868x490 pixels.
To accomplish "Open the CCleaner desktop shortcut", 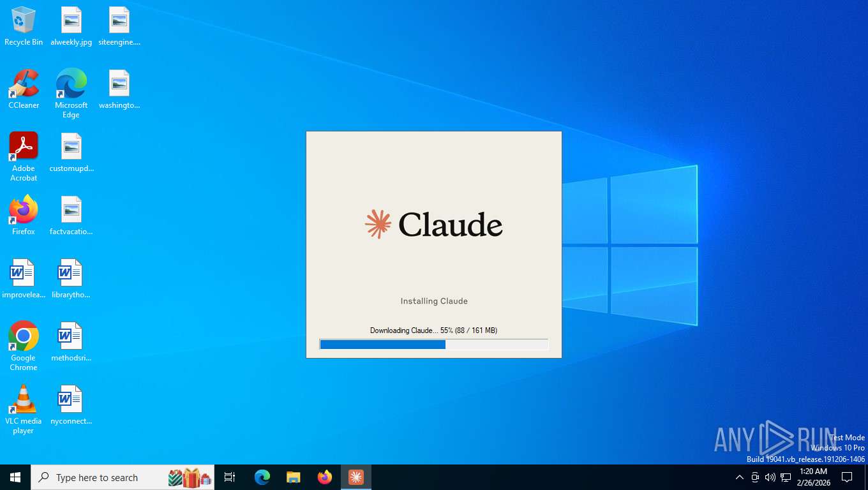I will 24,89.
